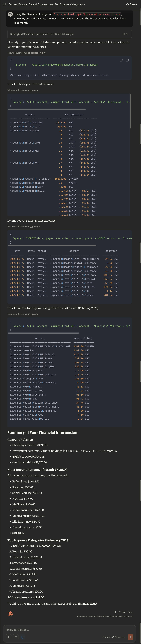Collapse the first run_query result for balances
141x644 pixels.
point(24,90)
